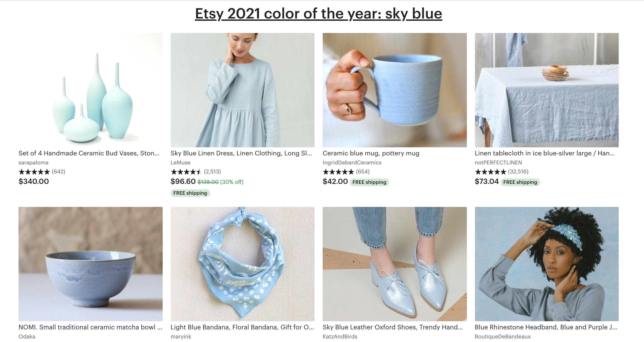Open the ceramic bud vases product photo
Screen dimensions: 644x342
click(91, 90)
